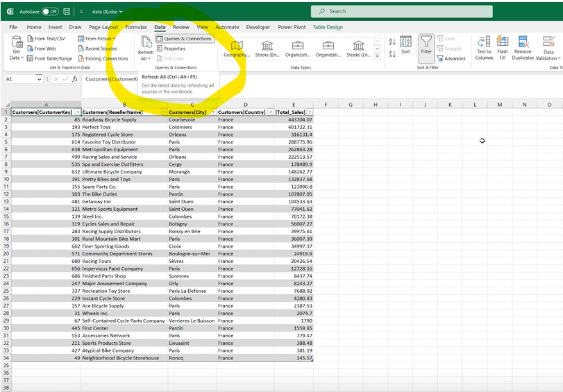Toggle the AutoSave switch
The image size is (563, 392).
tap(50, 12)
